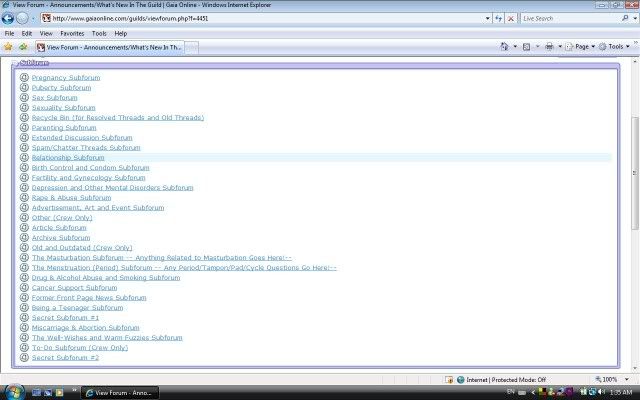640x400 pixels.
Task: Click the forum icon beside Sexuality Subforum
Action: click(x=24, y=107)
